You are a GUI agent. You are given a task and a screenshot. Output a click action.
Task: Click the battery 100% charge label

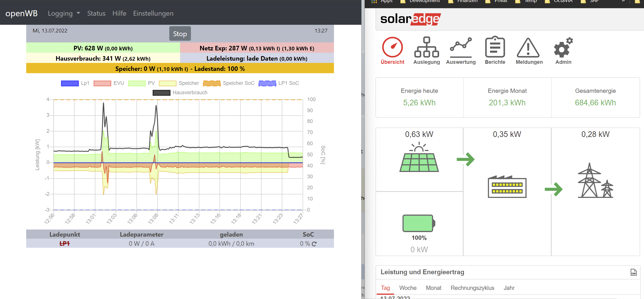[419, 238]
